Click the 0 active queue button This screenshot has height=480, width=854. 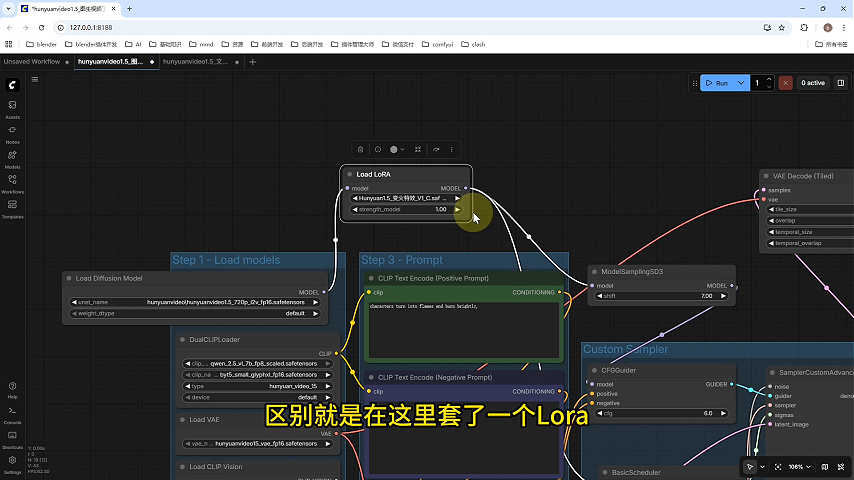coord(813,83)
